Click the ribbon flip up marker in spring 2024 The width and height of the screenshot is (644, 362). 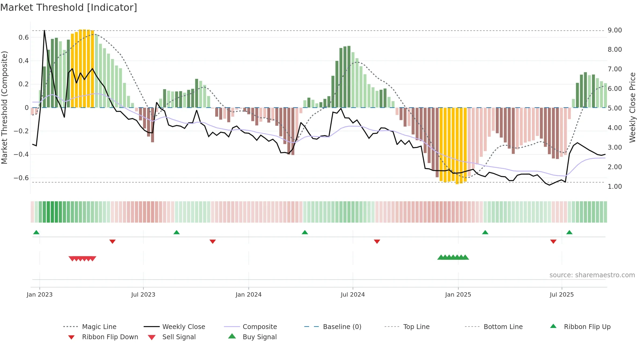(x=305, y=232)
